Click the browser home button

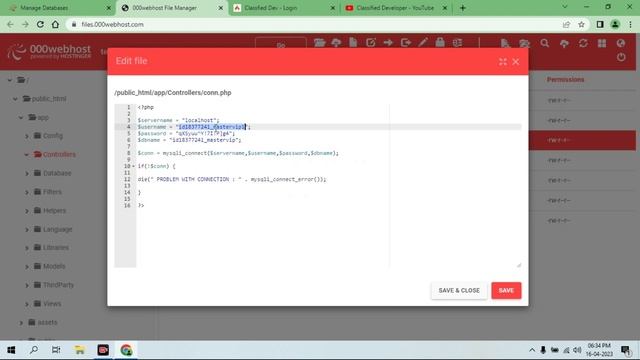point(55,24)
